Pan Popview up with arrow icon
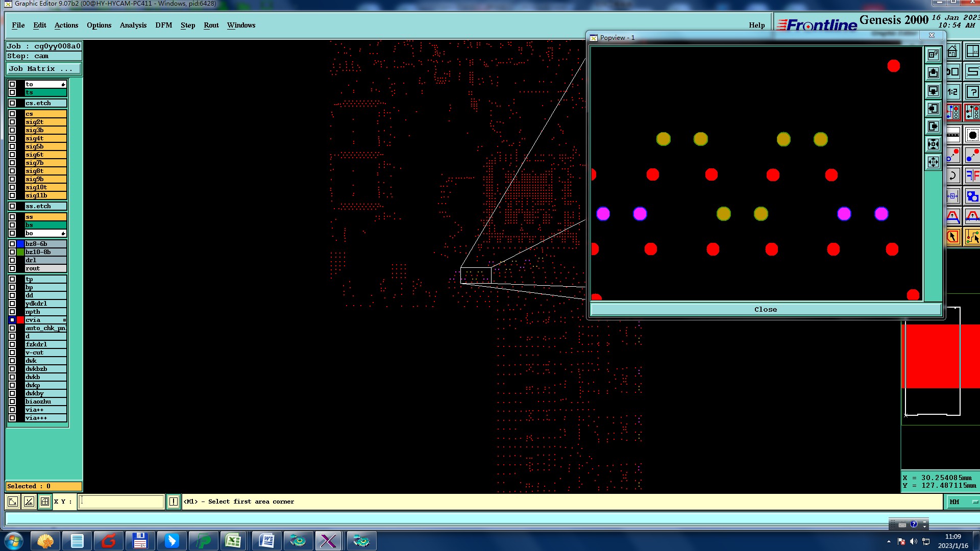 tap(933, 73)
